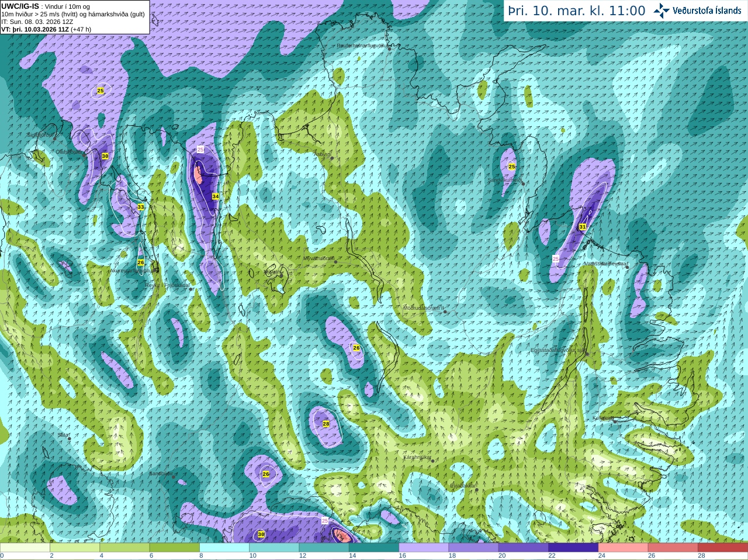Pick the 16–18 m/s light purple legend swatch
The image size is (748, 560).
click(424, 548)
